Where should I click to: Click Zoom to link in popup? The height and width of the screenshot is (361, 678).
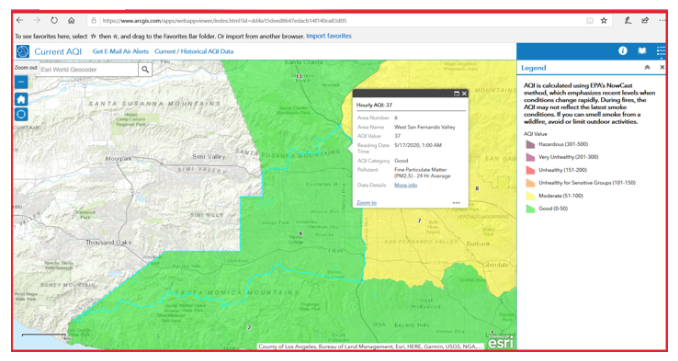tap(367, 203)
